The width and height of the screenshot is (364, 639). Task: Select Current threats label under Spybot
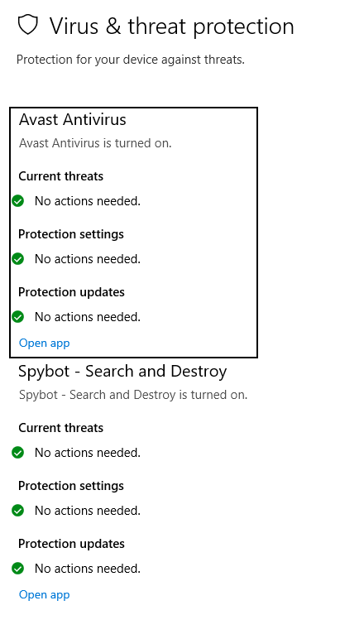[61, 428]
